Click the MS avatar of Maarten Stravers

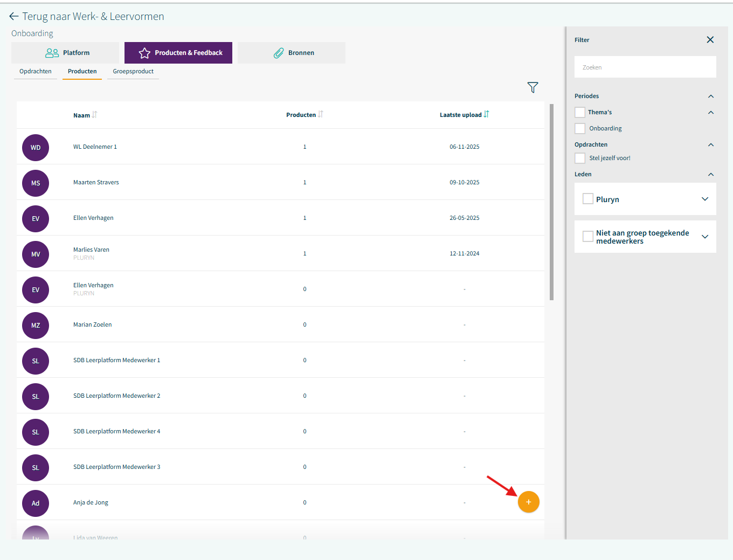pos(36,183)
